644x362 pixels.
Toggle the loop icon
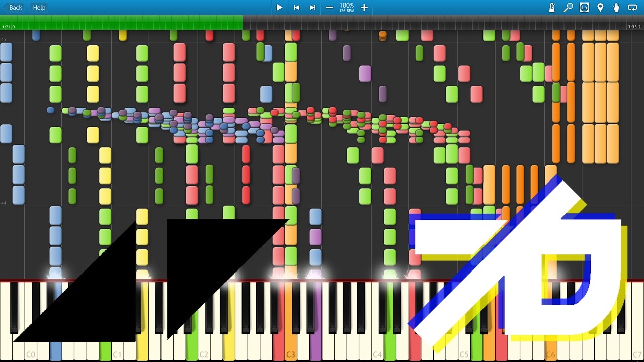[632, 7]
